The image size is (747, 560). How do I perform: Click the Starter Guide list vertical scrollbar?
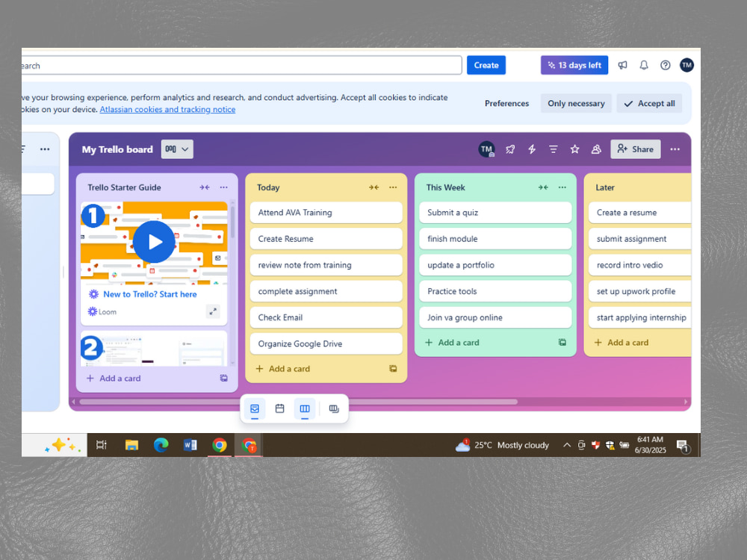(232, 220)
